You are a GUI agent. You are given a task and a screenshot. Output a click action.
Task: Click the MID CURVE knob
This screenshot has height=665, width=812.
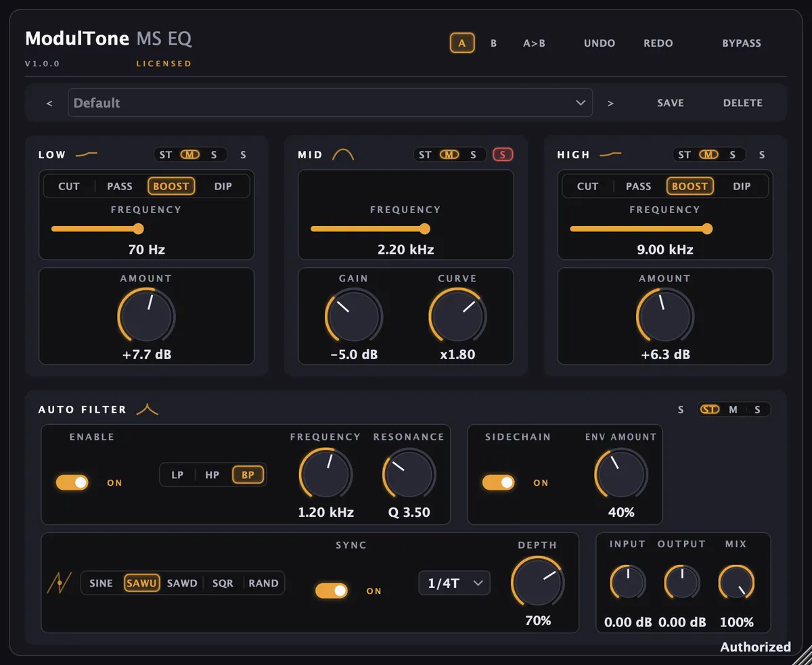[457, 316]
